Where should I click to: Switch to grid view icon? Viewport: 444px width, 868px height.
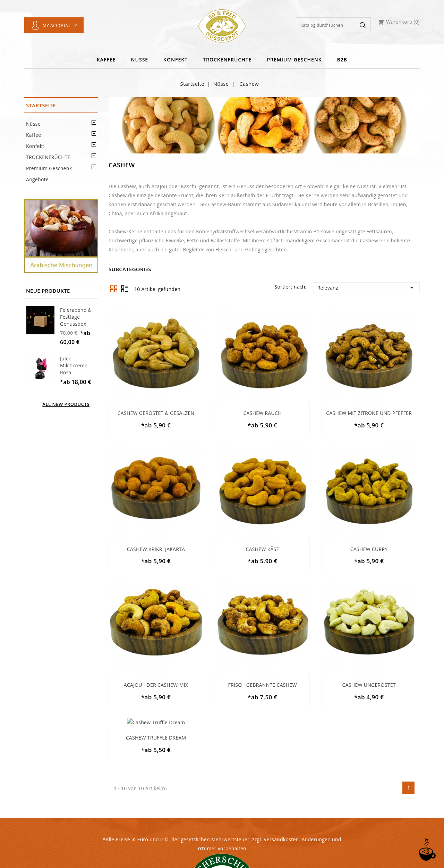pyautogui.click(x=114, y=289)
